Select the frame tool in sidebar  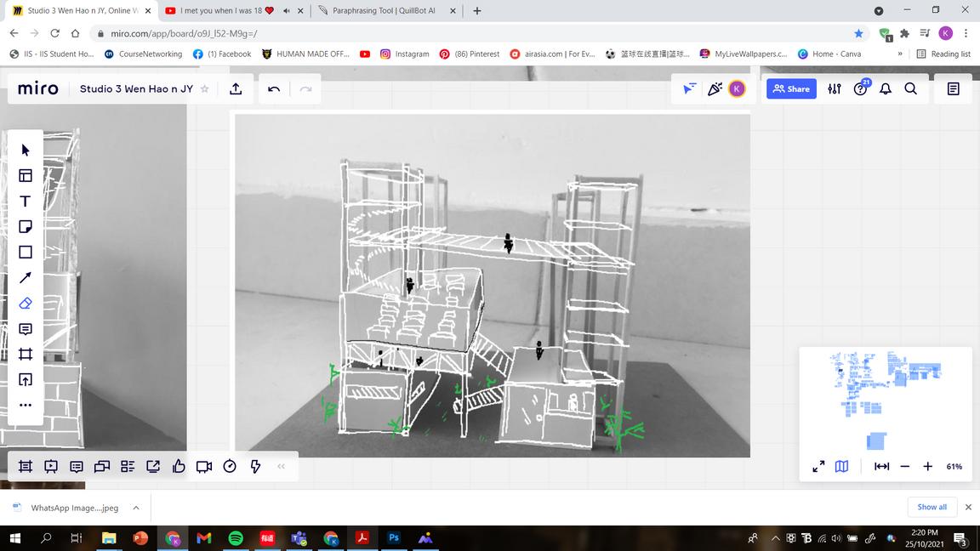pyautogui.click(x=25, y=355)
